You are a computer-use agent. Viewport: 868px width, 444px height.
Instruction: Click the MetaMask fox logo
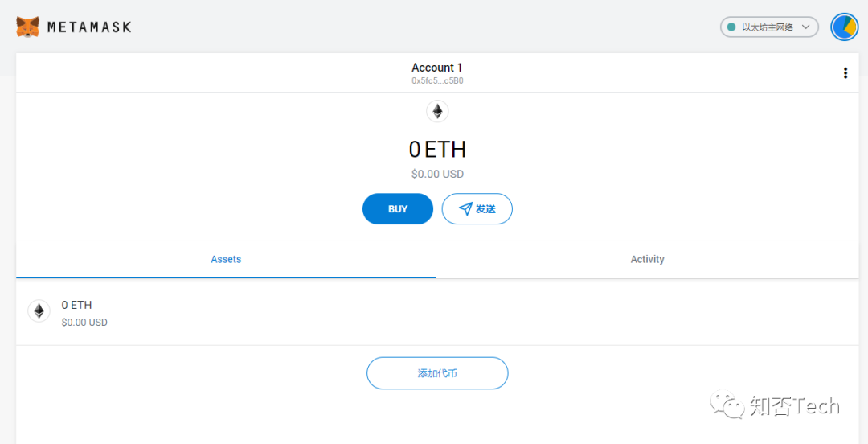click(x=28, y=27)
